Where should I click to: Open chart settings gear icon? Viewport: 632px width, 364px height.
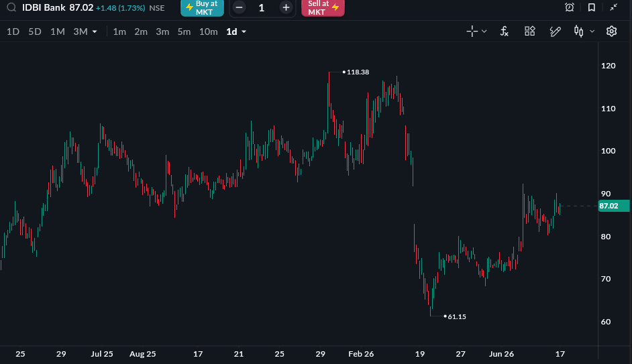[x=611, y=31]
